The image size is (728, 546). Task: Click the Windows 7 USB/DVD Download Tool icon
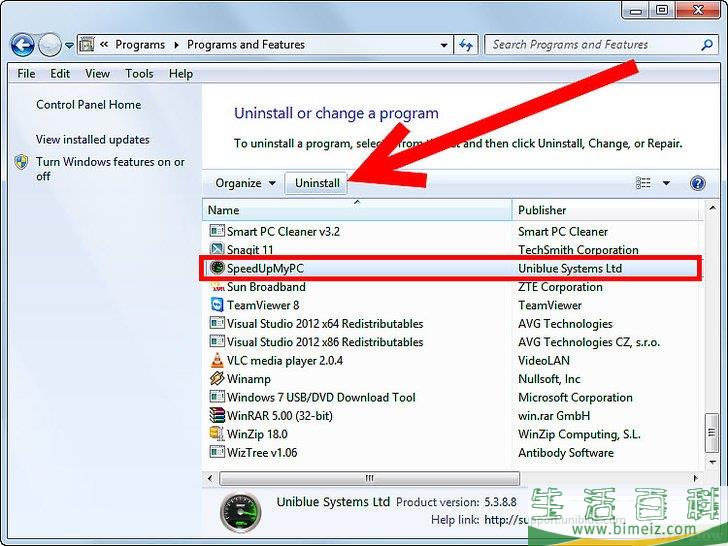pyautogui.click(x=217, y=396)
